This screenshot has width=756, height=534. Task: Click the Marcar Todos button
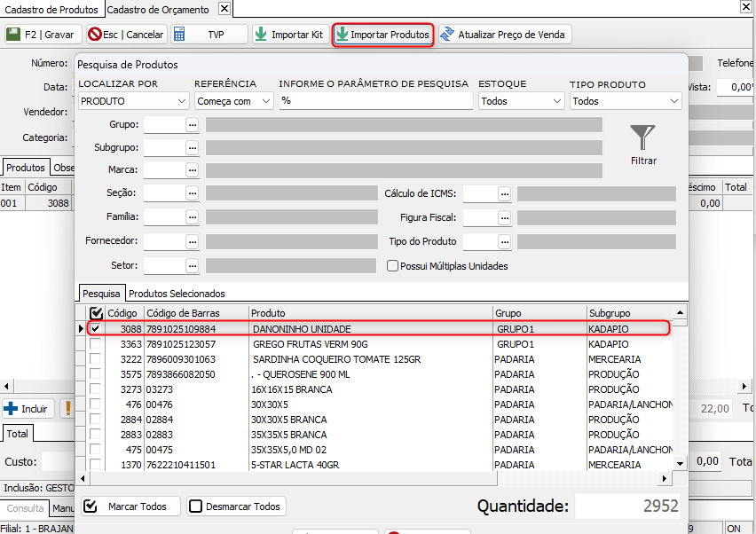click(x=130, y=507)
